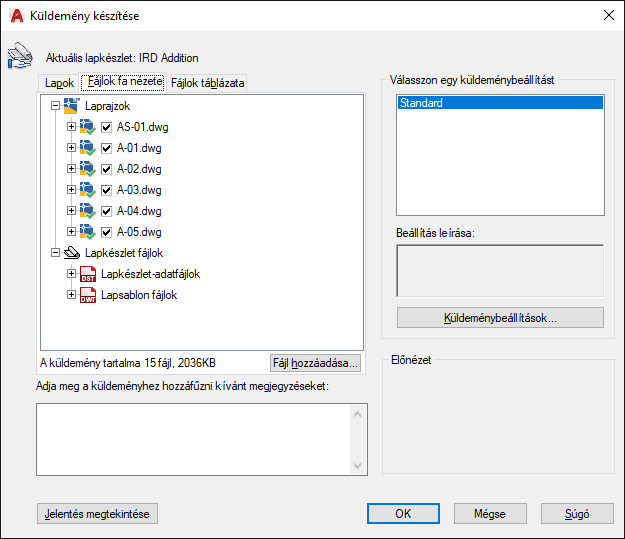Viewport: 625px width, 539px height.
Task: Click the AutoCAD logo in title bar
Action: [17, 16]
